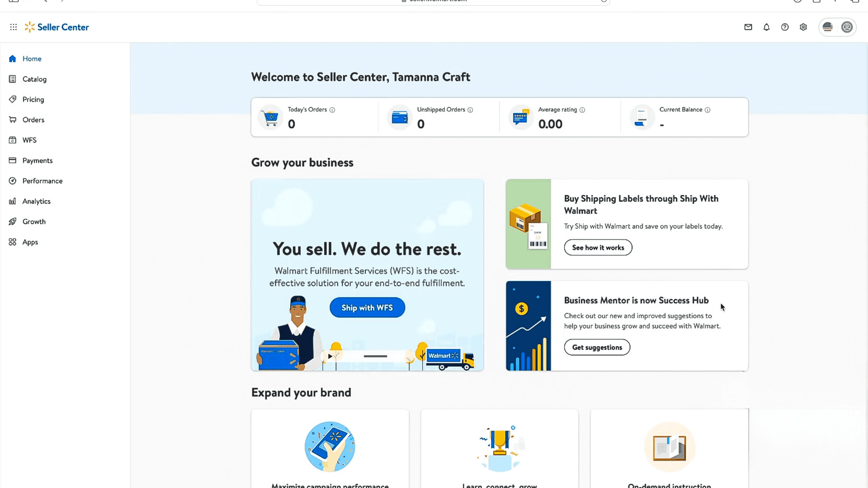Click the See how it works button
Viewport: 868px width, 488px height.
click(x=598, y=248)
